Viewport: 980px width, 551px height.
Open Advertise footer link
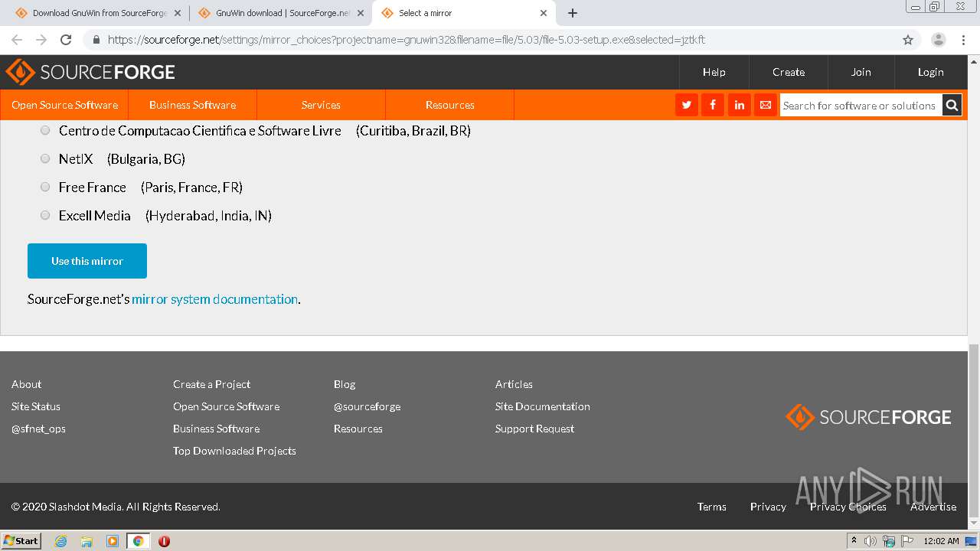933,507
